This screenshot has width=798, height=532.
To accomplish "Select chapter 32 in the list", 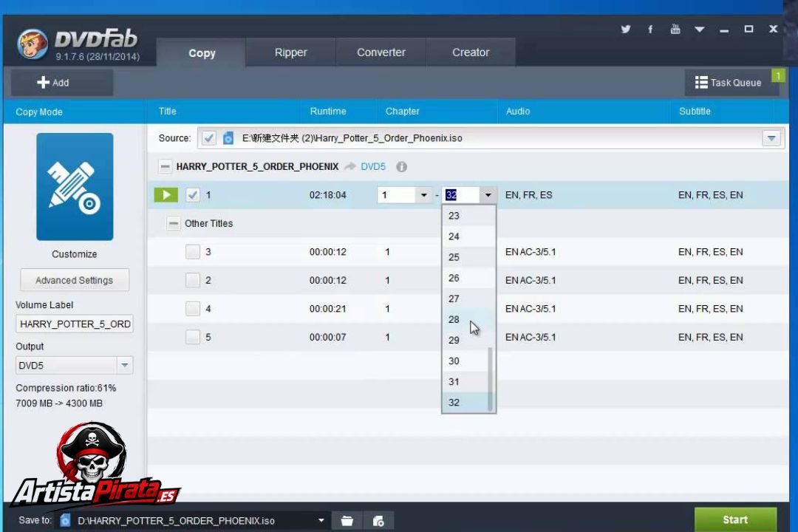I will click(465, 403).
